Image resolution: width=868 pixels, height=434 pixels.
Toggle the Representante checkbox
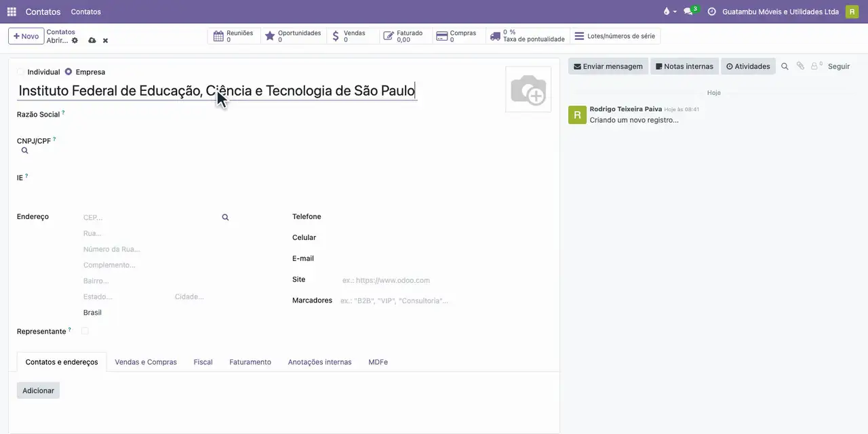pos(85,331)
